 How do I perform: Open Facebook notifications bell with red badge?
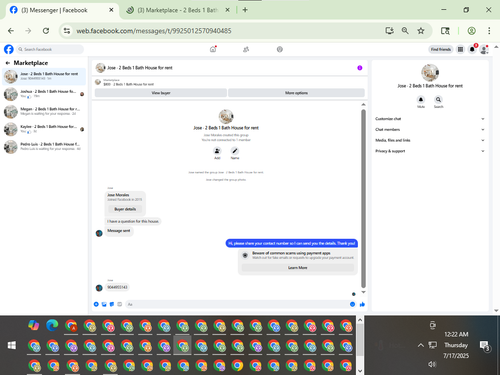pyautogui.click(x=472, y=49)
